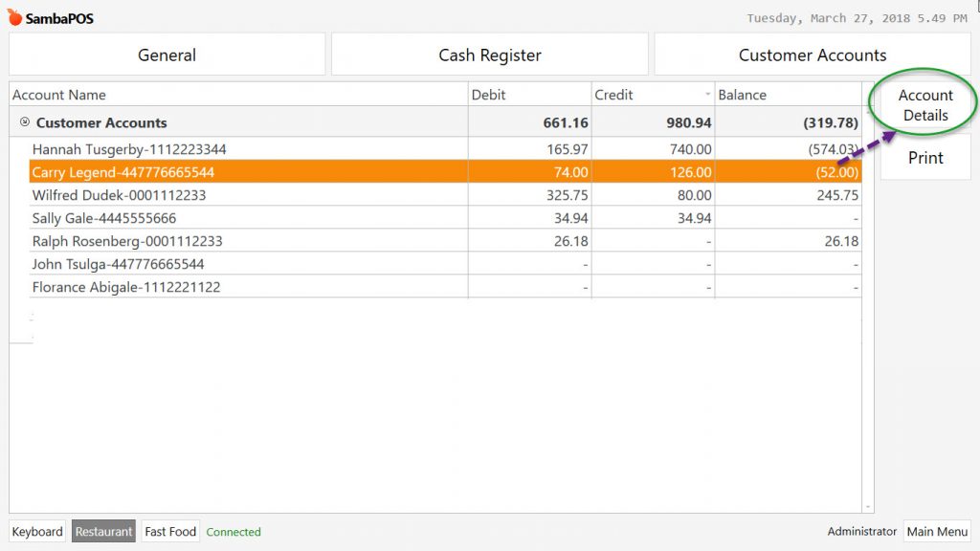The image size is (980, 551).
Task: Click Carry Legend's balance (52.00)
Action: tap(836, 172)
